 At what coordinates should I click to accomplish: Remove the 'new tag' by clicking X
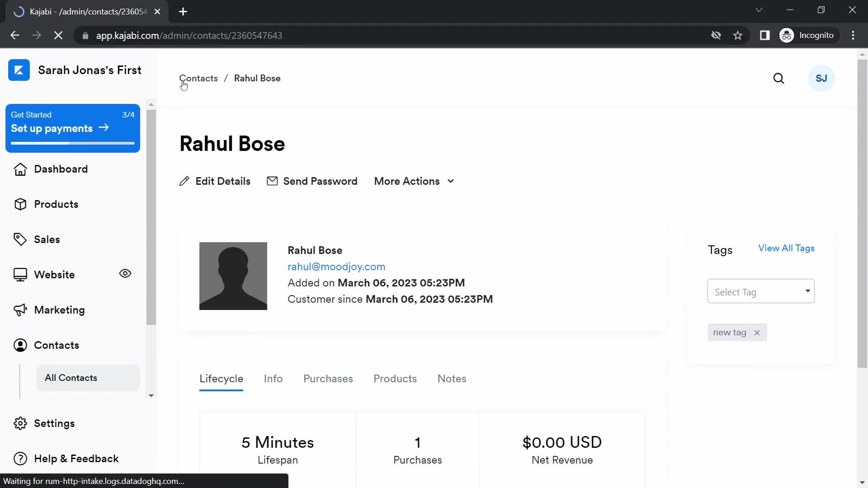(x=757, y=333)
